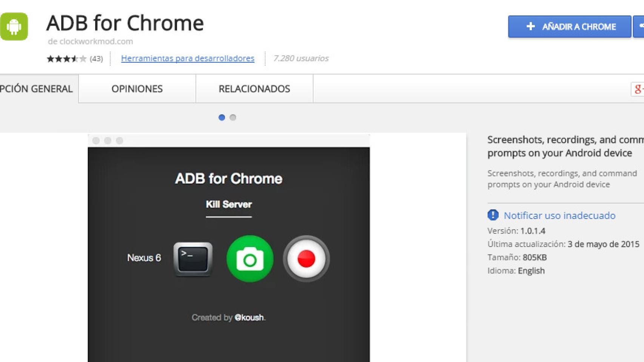
Task: Open the OPINIONES tab
Action: tap(137, 89)
